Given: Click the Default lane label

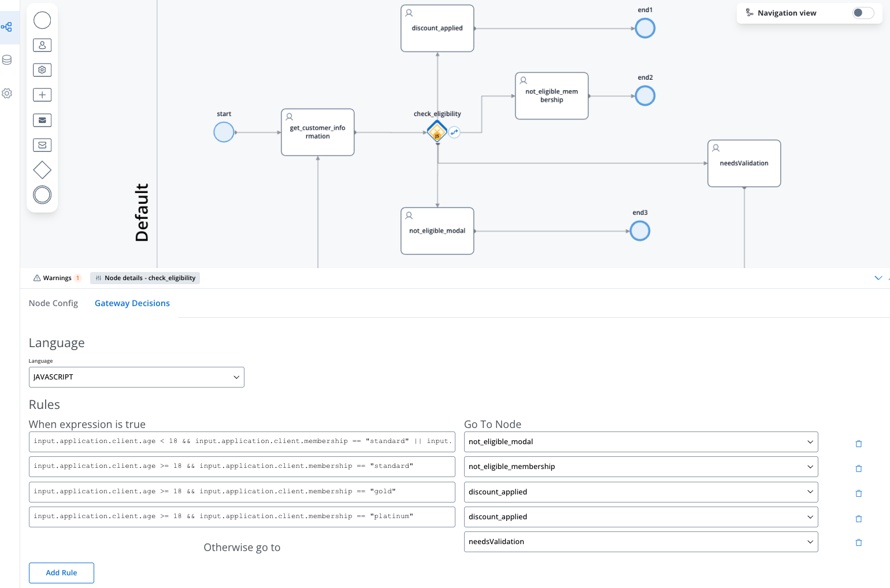Looking at the screenshot, I should pos(142,213).
